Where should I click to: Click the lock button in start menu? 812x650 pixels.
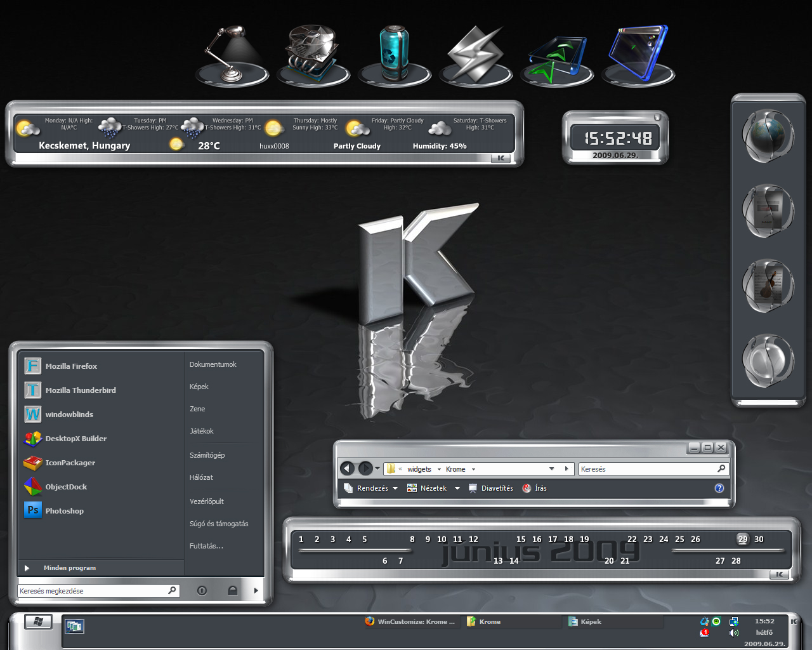pos(233,590)
